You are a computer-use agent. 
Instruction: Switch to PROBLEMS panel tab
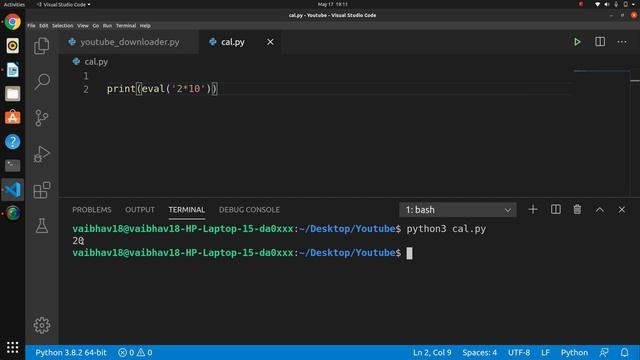(92, 210)
